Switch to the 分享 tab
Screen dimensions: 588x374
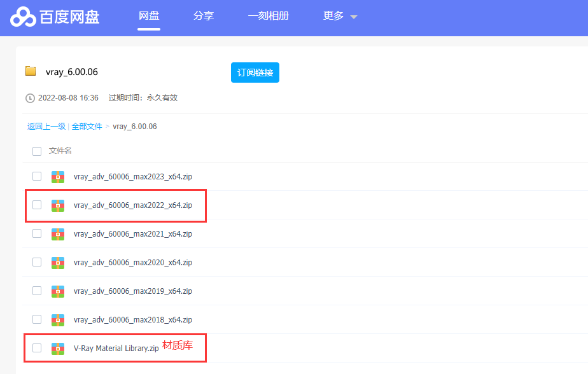click(204, 16)
